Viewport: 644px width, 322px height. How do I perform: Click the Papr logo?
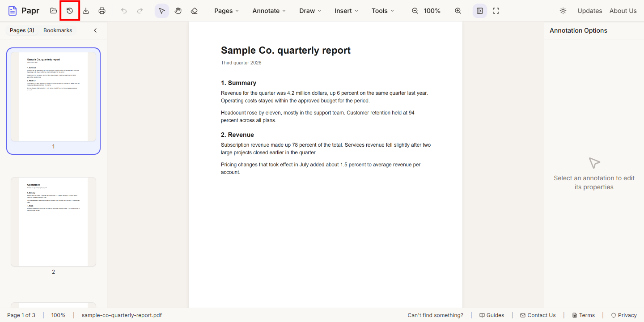pos(24,11)
